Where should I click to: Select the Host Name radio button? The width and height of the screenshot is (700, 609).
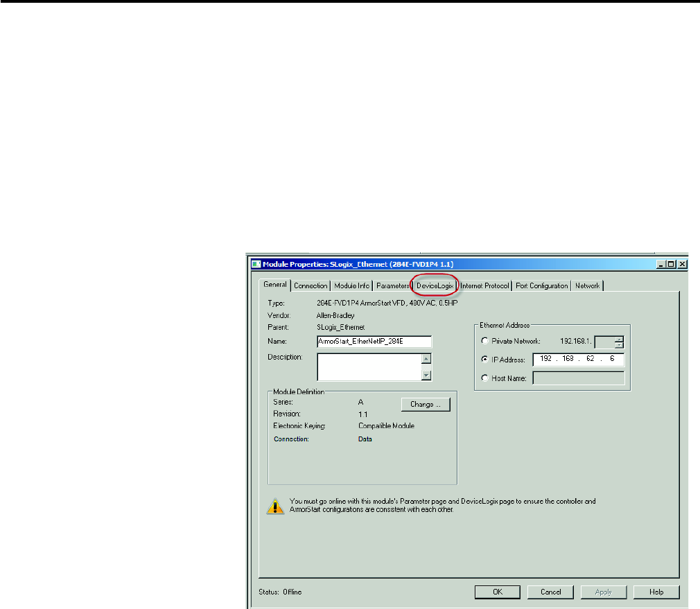[485, 378]
